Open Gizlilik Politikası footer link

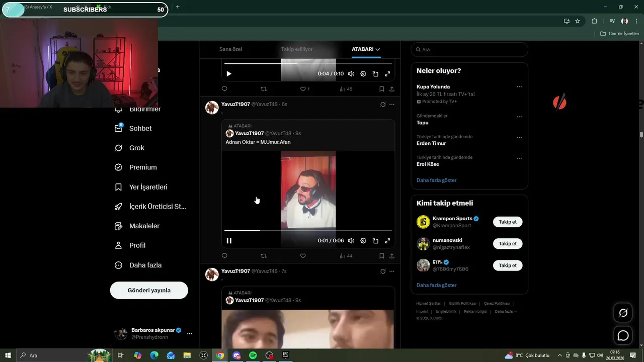(462, 304)
